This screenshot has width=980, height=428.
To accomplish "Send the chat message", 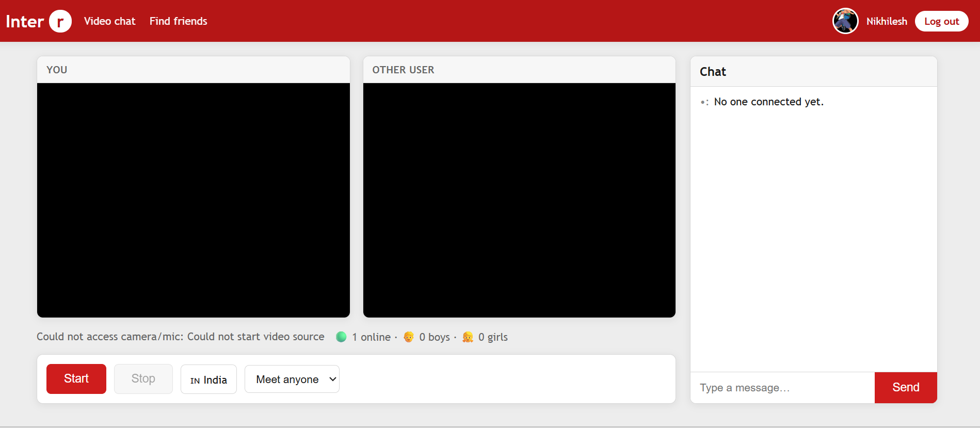I will point(906,388).
